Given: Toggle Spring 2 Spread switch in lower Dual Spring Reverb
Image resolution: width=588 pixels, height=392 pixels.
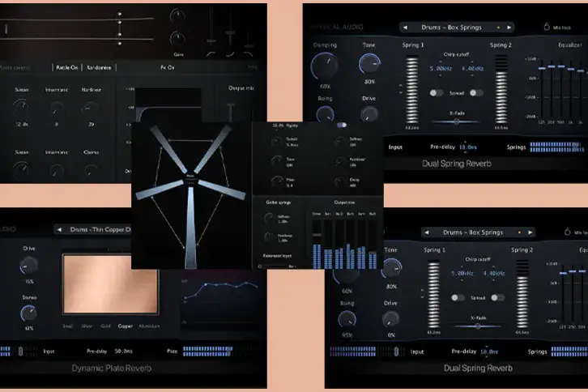Looking at the screenshot, I should click(x=497, y=298).
